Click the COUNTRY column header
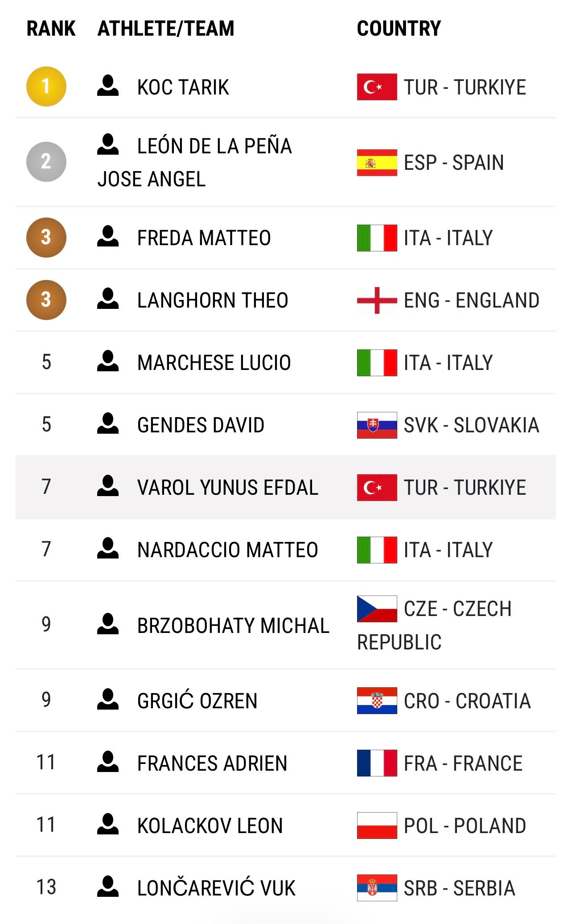 pos(399,29)
